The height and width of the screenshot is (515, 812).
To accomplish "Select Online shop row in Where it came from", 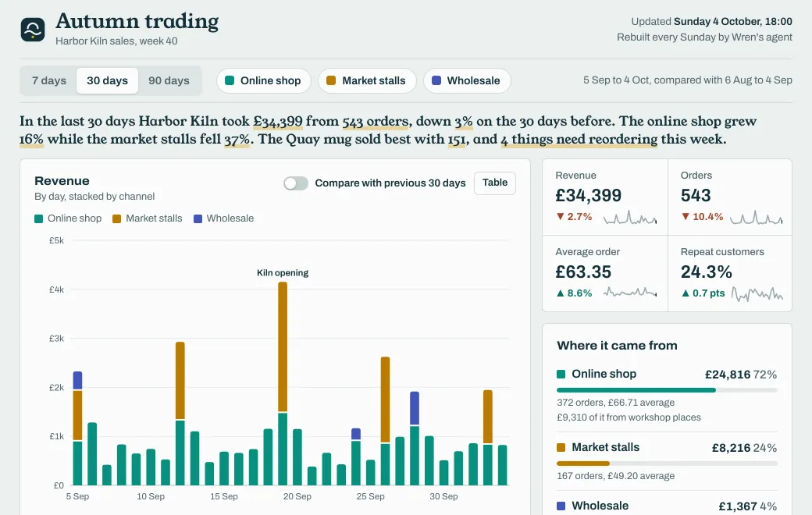I will (667, 396).
